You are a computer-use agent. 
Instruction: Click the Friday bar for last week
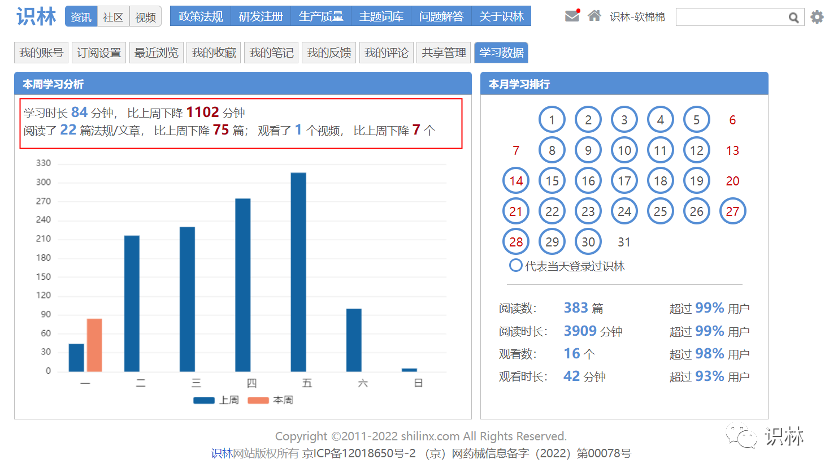[x=298, y=271]
